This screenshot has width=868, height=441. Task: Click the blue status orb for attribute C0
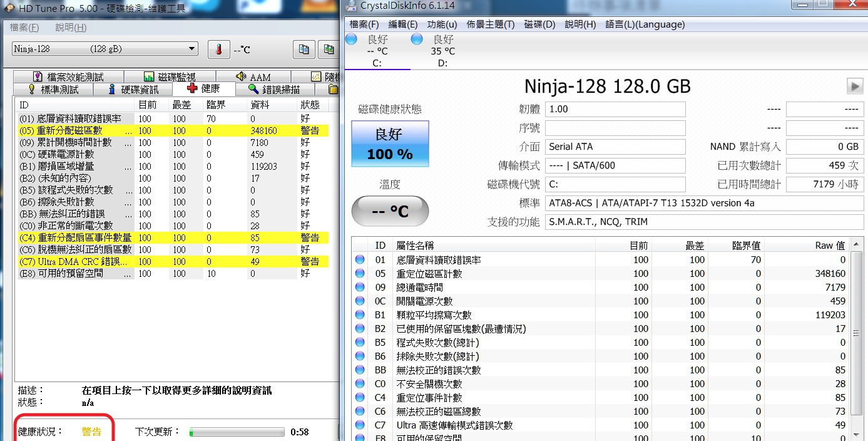(x=360, y=383)
